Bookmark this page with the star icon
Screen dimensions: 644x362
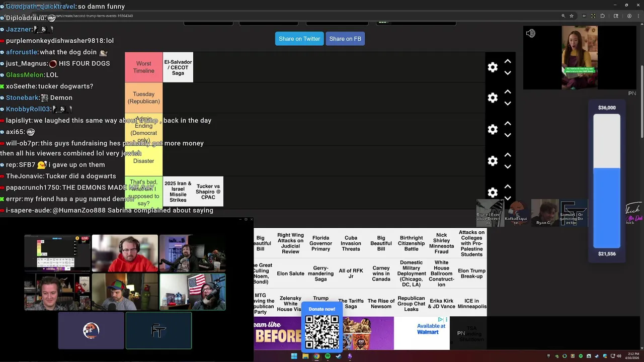pos(572,16)
